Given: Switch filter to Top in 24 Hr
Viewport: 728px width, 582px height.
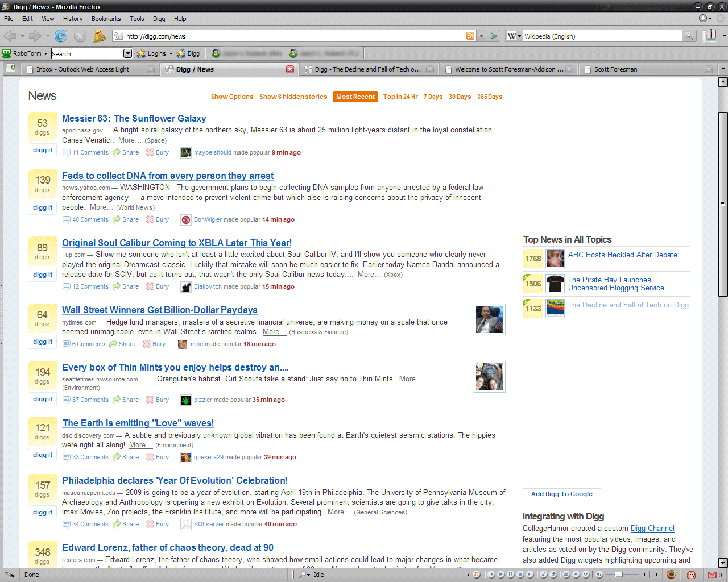Looking at the screenshot, I should pyautogui.click(x=400, y=97).
